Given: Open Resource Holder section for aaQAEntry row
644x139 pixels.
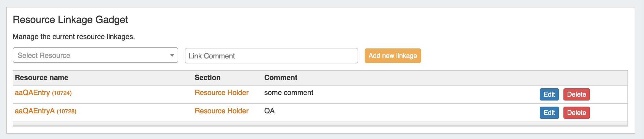Looking at the screenshot, I should (222, 93).
